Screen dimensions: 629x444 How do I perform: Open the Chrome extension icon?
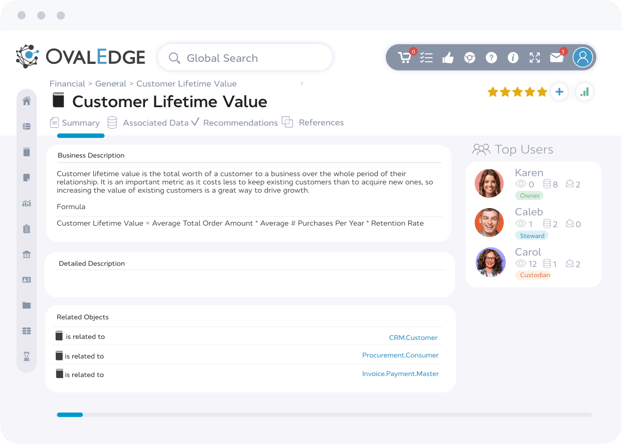(470, 58)
